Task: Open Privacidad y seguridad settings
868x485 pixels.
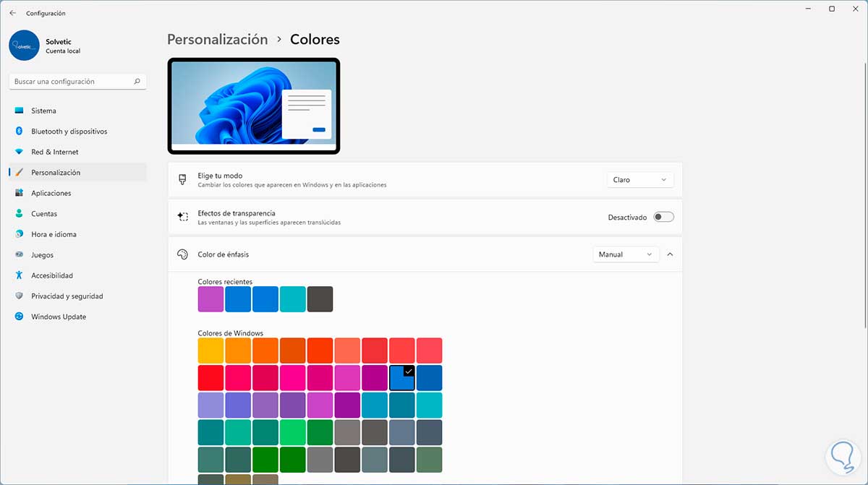Action: click(77, 296)
